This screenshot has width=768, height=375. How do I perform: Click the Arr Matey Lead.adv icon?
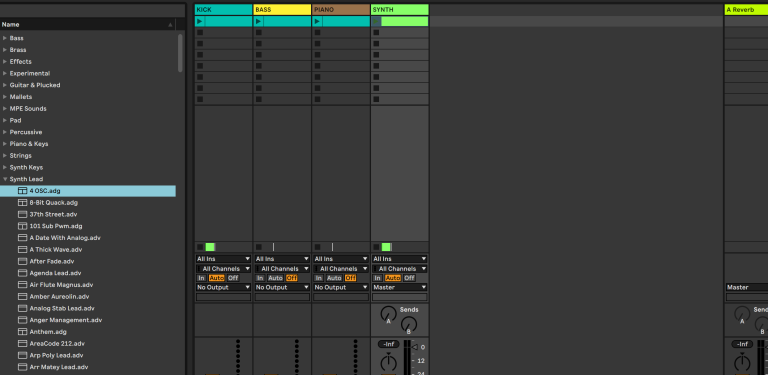click(x=22, y=367)
